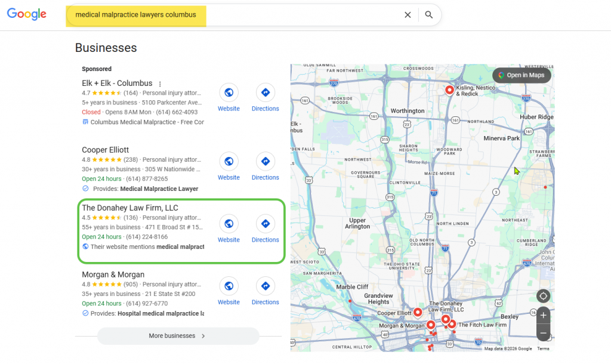Click the Google logo
This screenshot has width=611, height=364.
point(27,14)
